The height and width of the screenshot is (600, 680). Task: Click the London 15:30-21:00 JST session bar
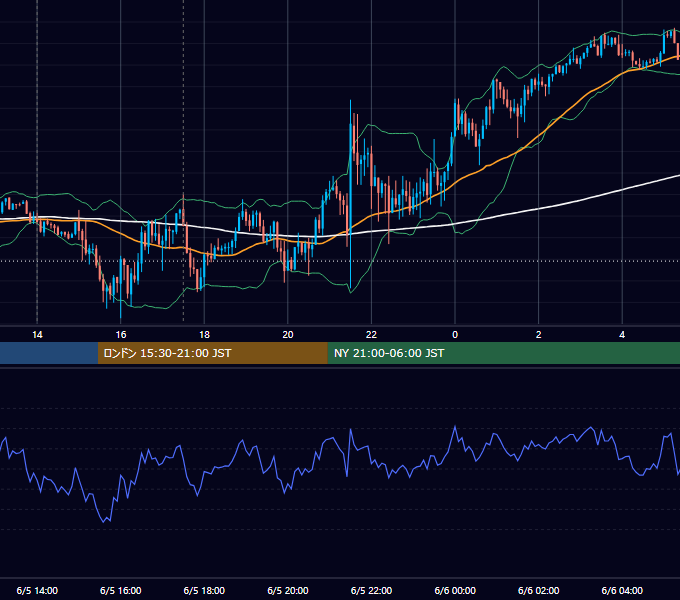tap(212, 353)
